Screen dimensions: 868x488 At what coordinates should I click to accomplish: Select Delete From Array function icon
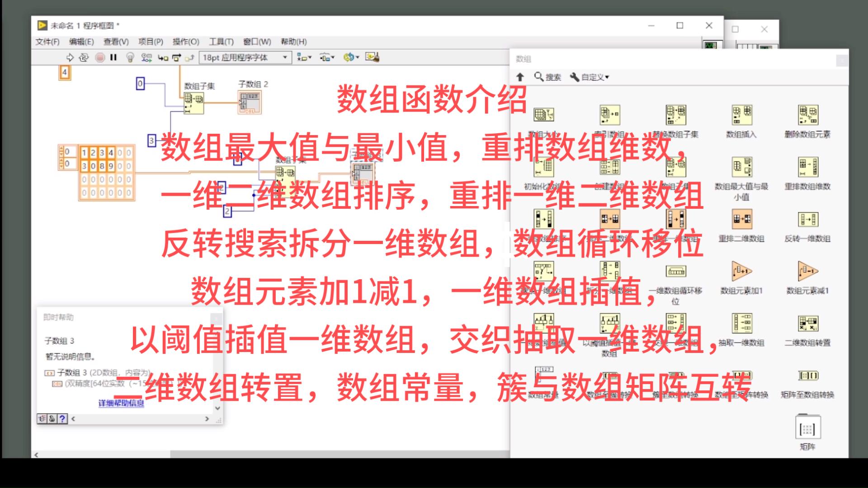coord(807,116)
